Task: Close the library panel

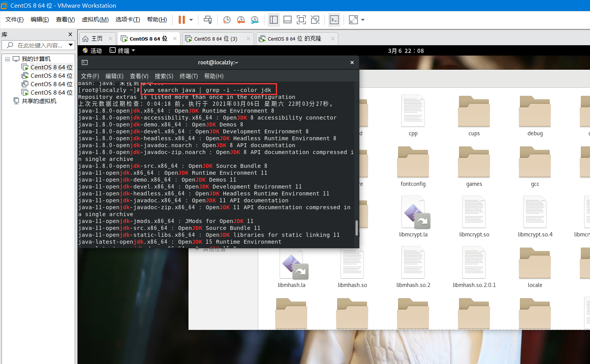Action: pyautogui.click(x=70, y=34)
